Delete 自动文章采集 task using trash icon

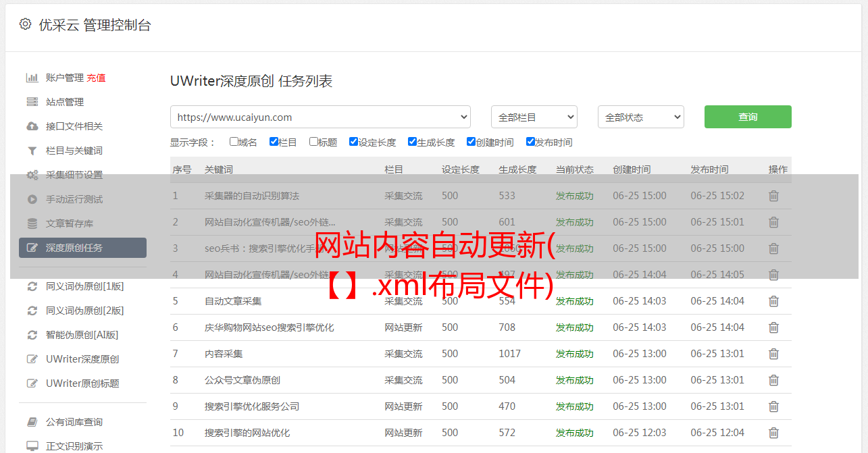point(774,301)
